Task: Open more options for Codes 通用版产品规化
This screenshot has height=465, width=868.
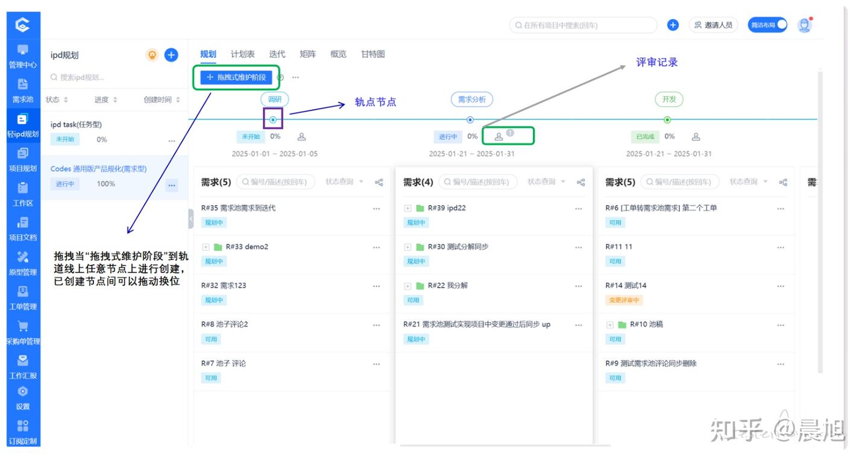Action: click(172, 185)
